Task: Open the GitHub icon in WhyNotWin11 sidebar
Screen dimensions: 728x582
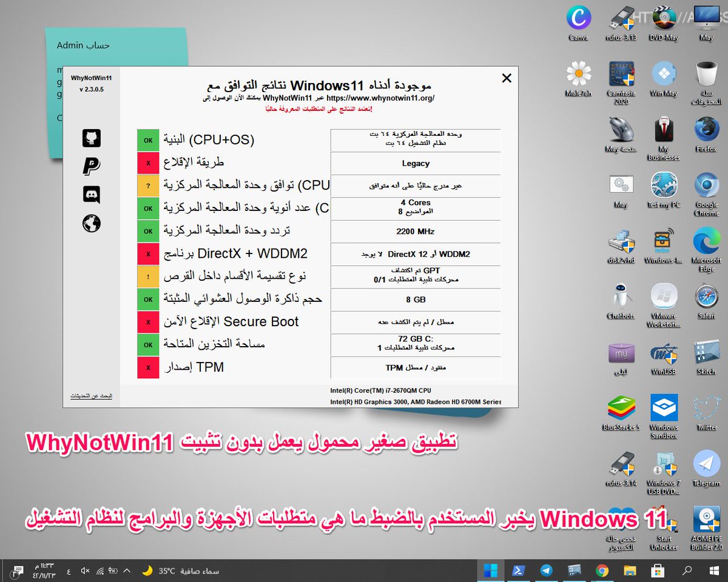Action: click(x=91, y=138)
